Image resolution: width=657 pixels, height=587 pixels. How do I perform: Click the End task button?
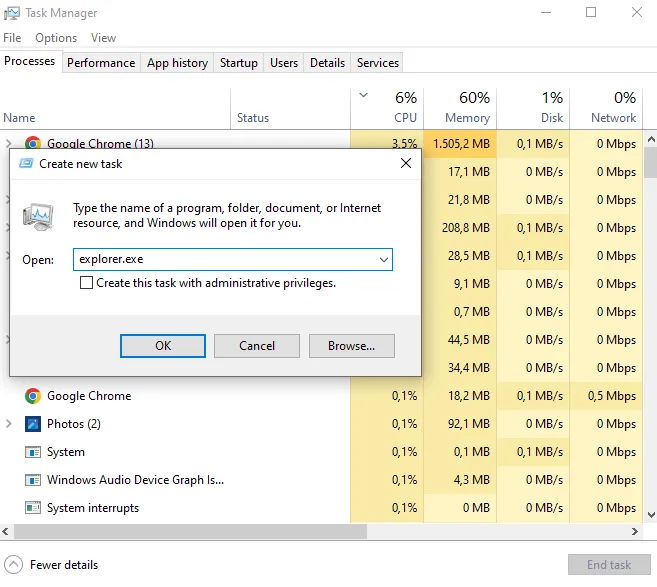[609, 565]
